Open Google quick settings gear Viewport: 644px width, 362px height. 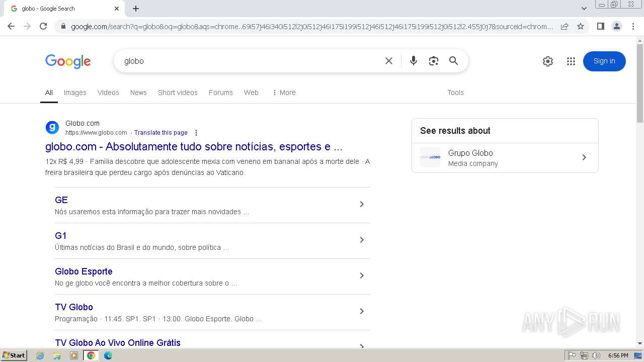pyautogui.click(x=548, y=61)
